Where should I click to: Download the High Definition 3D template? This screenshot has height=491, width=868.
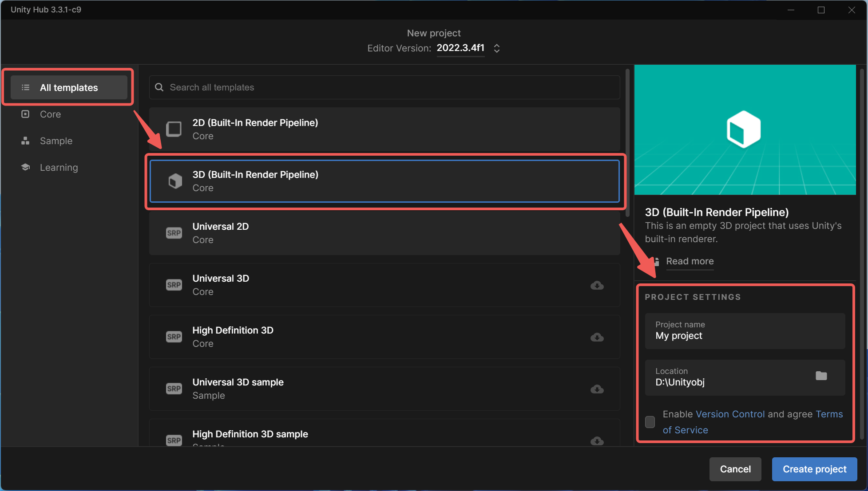(597, 337)
